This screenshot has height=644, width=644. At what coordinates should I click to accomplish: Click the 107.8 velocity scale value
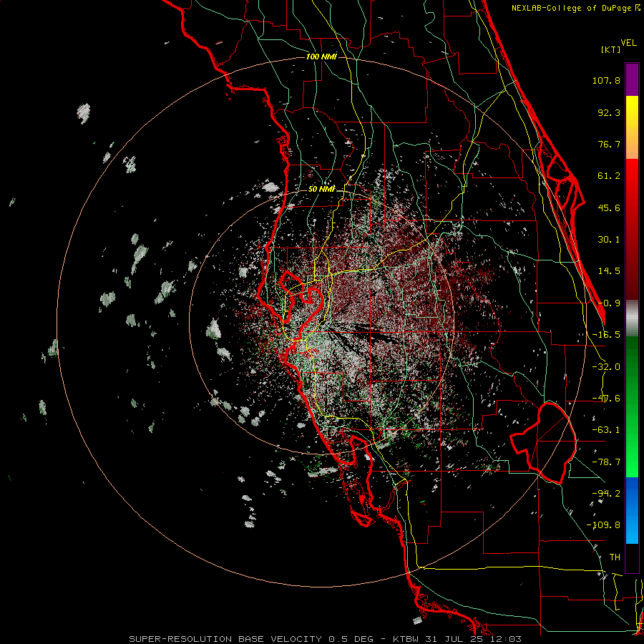(606, 80)
